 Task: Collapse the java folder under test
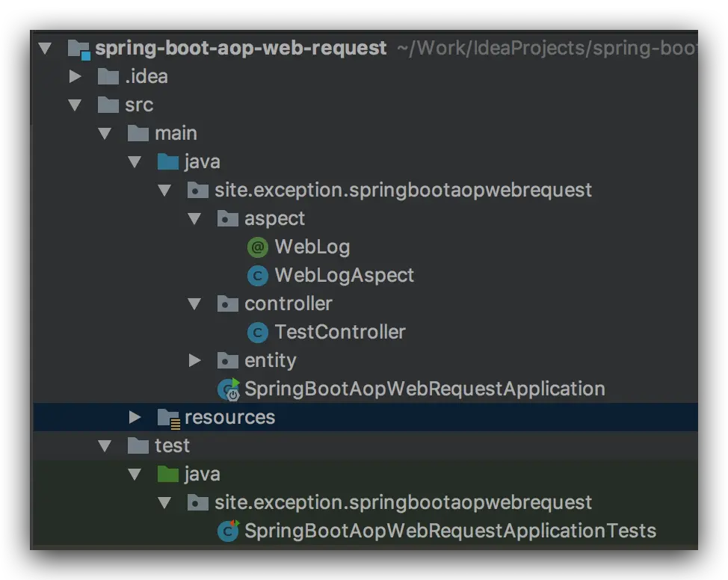click(x=135, y=475)
